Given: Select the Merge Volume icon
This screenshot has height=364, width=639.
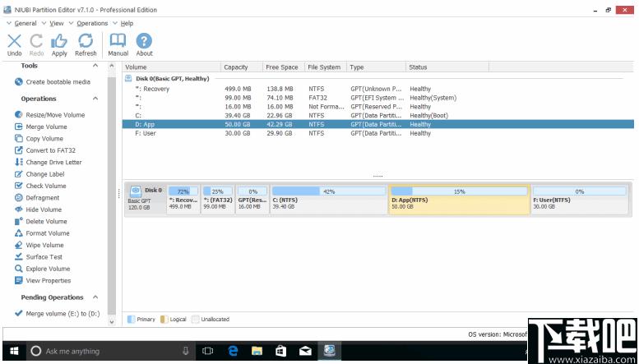Looking at the screenshot, I should 18,127.
